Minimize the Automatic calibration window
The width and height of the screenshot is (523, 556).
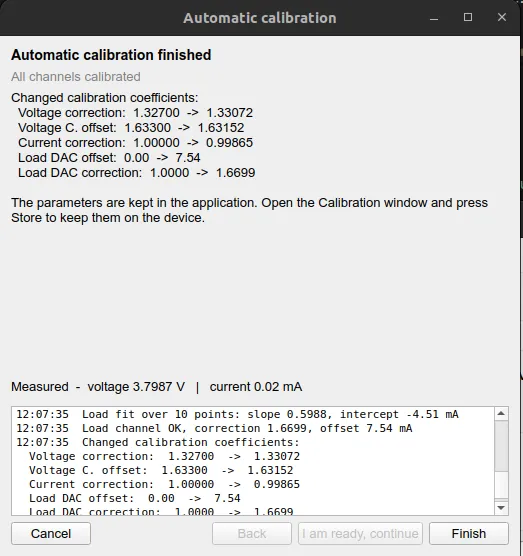coord(434,17)
